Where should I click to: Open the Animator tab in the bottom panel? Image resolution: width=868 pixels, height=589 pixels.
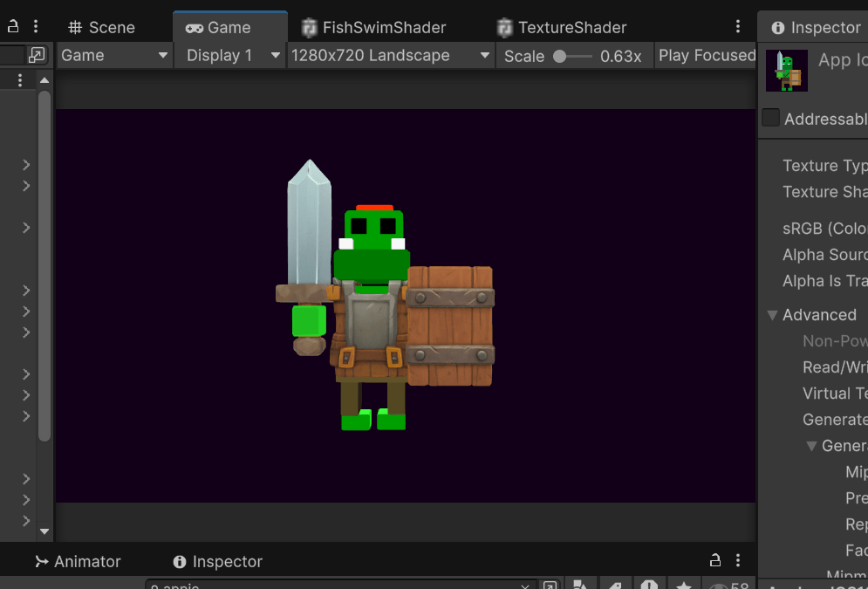(x=78, y=561)
